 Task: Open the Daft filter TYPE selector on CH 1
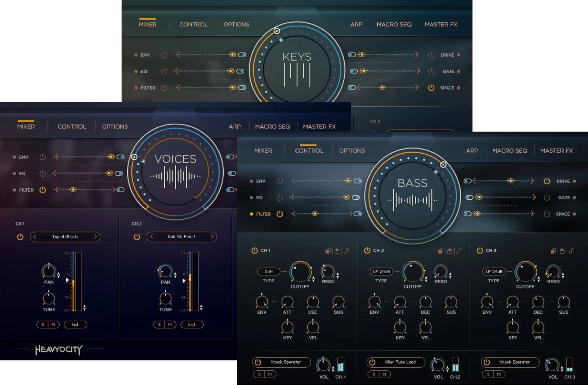point(268,271)
